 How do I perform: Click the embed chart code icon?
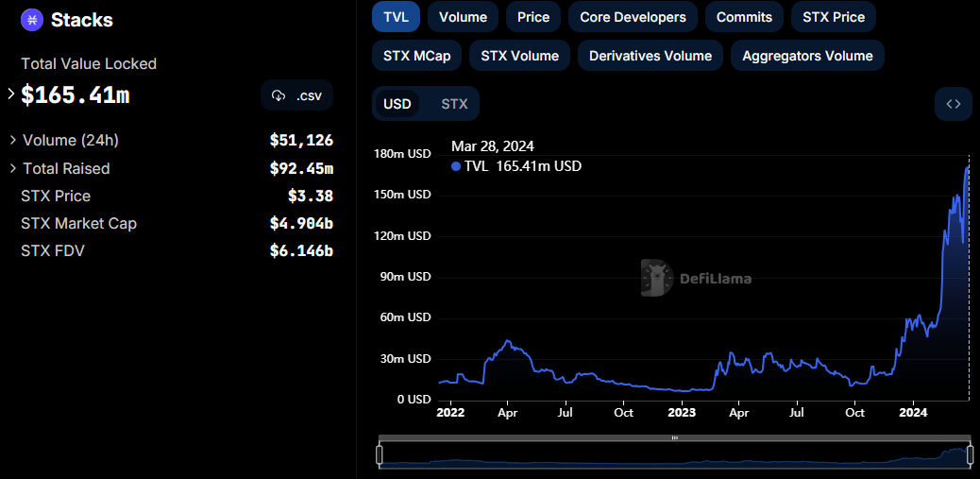coord(954,104)
